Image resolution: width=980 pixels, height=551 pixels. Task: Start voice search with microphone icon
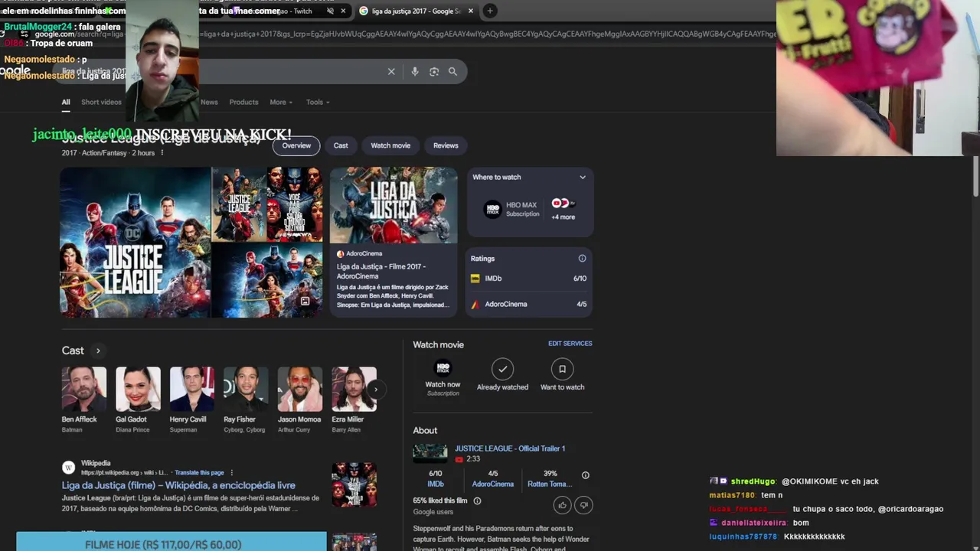pyautogui.click(x=414, y=71)
